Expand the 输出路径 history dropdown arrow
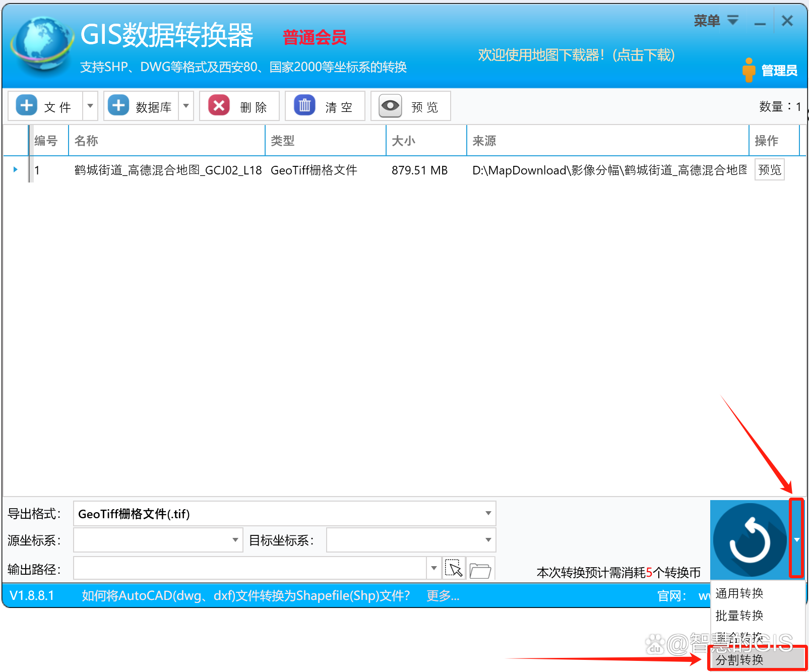Screen dimensions: 809x672 pos(434,569)
